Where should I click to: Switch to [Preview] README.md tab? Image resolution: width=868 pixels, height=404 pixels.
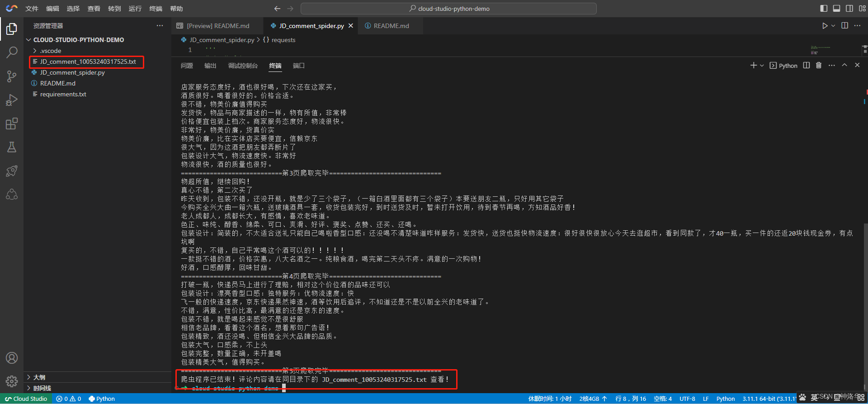pos(217,26)
